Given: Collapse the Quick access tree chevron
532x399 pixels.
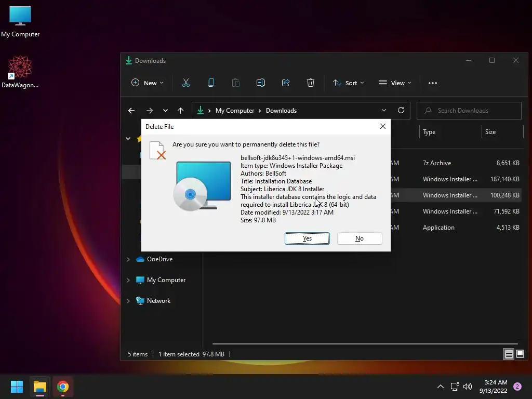Looking at the screenshot, I should tap(128, 138).
